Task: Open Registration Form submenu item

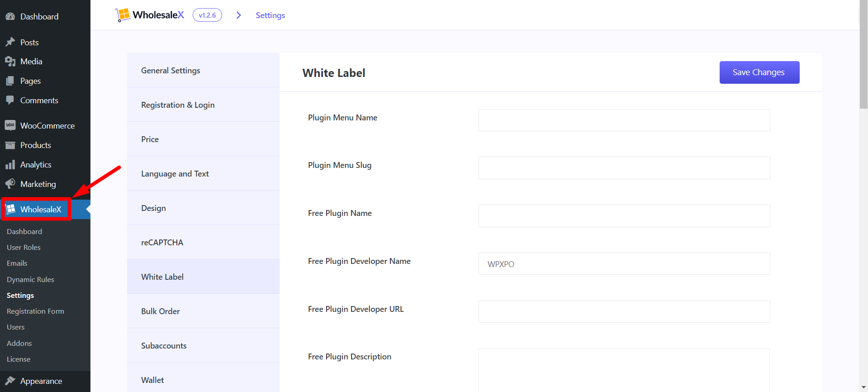Action: click(x=35, y=311)
